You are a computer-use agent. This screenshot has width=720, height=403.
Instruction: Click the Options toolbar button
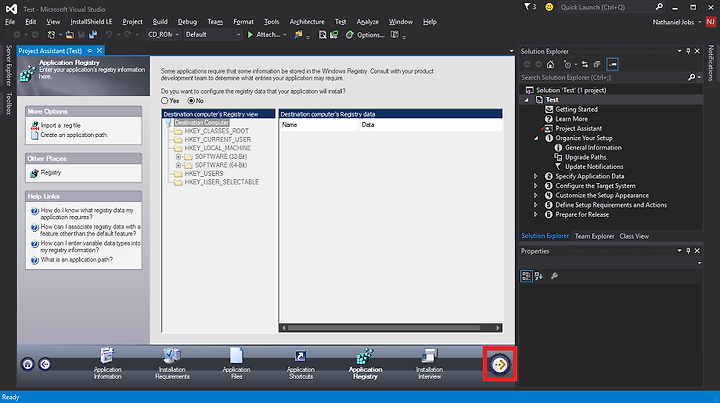(365, 34)
